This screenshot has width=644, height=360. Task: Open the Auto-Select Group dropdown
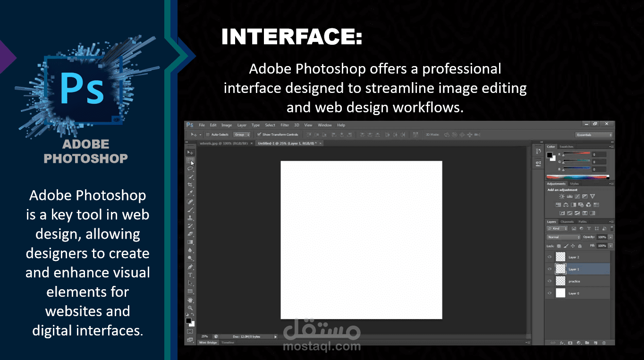(242, 134)
